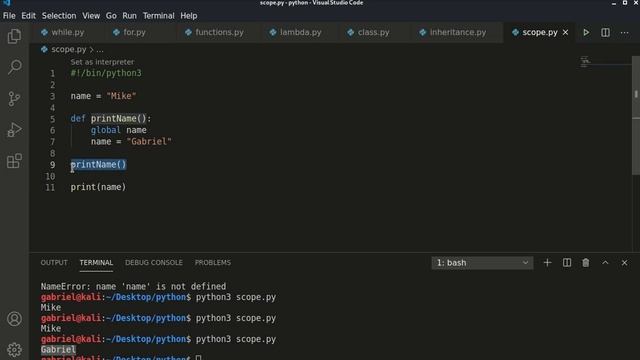Open the Source Control view

14,98
